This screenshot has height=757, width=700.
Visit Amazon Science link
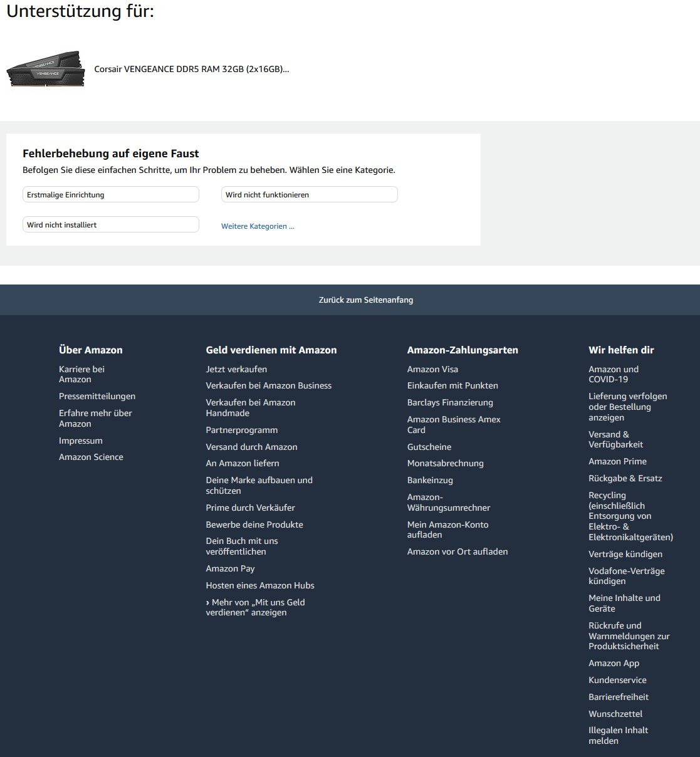point(91,457)
